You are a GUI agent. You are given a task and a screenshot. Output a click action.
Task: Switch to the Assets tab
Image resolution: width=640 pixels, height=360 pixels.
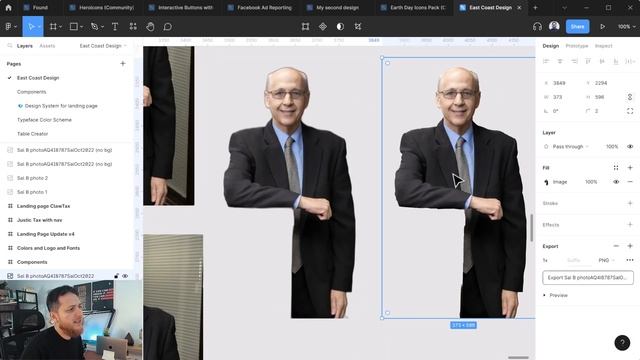47,46
